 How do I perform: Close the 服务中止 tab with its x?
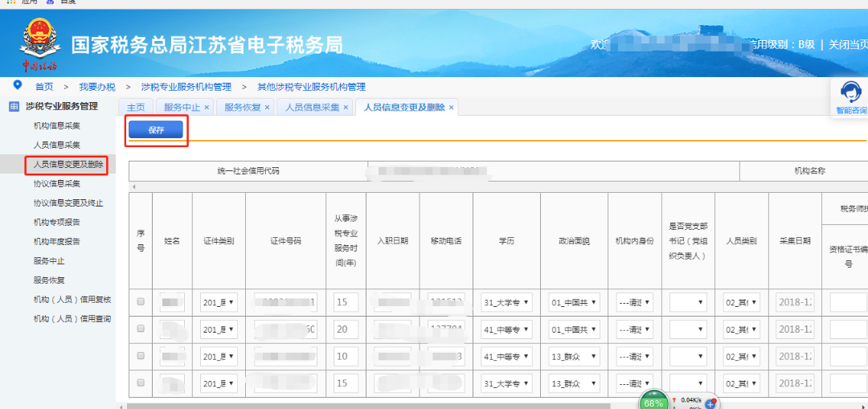[207, 108]
